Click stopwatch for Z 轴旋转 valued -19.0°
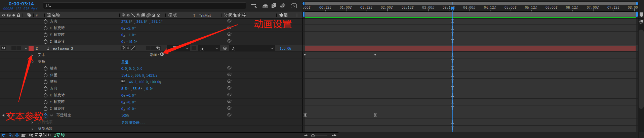 click(x=46, y=42)
